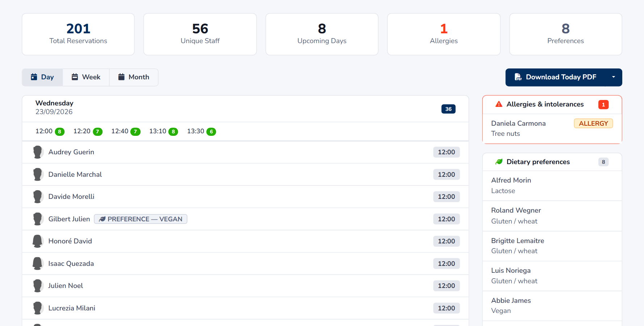This screenshot has height=326, width=644.
Task: Click the green leaf Dietary preferences icon
Action: 499,162
